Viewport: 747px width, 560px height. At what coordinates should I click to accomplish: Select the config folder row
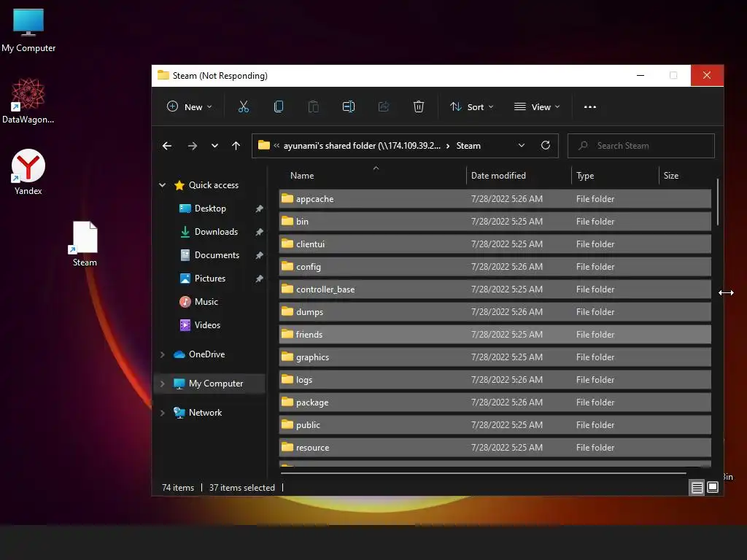(495, 266)
